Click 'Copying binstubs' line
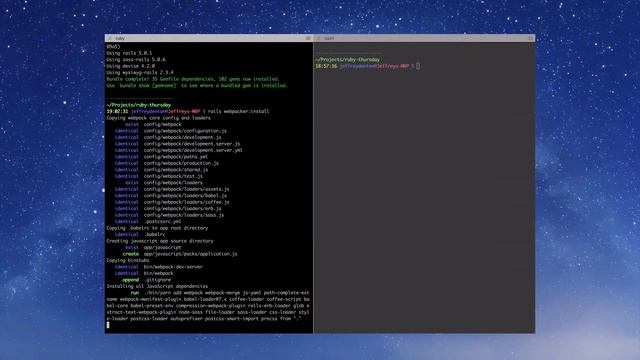This screenshot has height=360, width=640. [x=128, y=260]
